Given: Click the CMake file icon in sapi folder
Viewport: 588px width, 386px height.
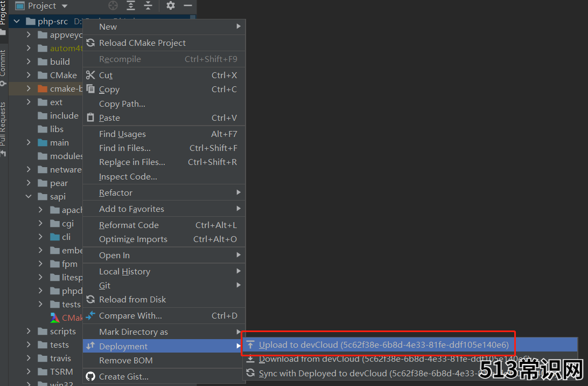Looking at the screenshot, I should [55, 318].
